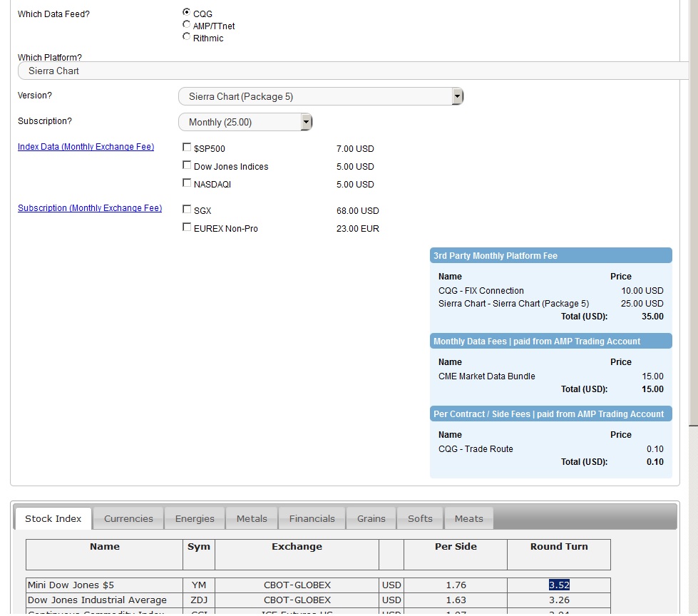The width and height of the screenshot is (698, 616).
Task: Choose AMP/TTnet as data feed
Action: click(x=187, y=24)
